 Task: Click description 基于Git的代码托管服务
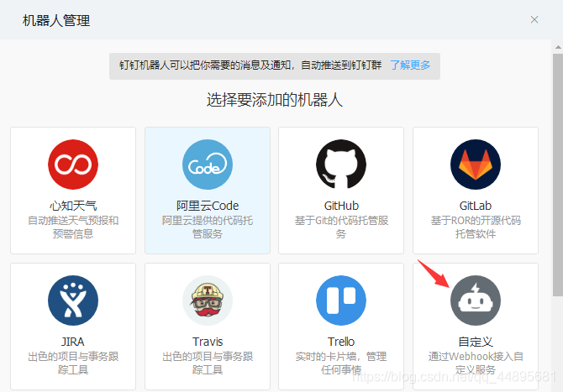coord(341,227)
